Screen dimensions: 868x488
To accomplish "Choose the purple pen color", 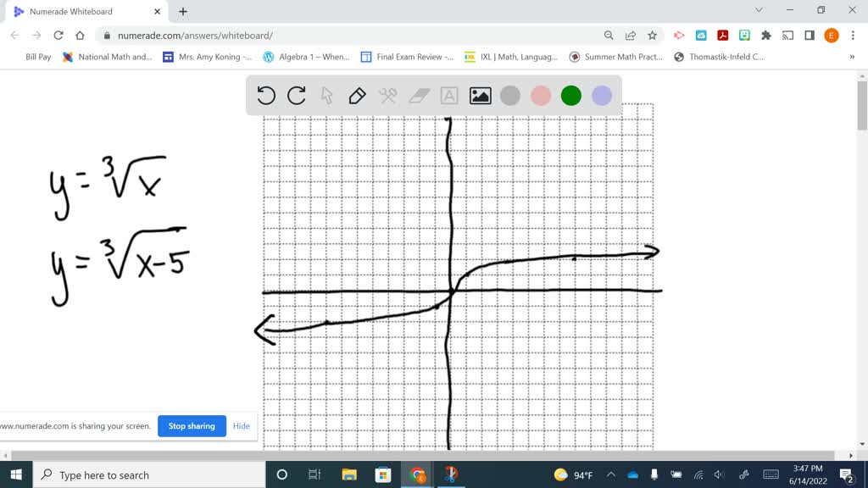I will pyautogui.click(x=601, y=96).
